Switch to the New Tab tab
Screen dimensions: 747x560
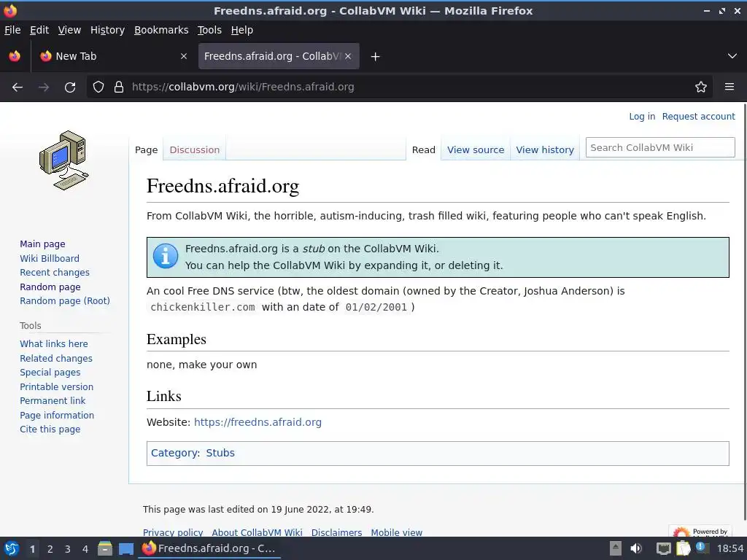click(112, 56)
